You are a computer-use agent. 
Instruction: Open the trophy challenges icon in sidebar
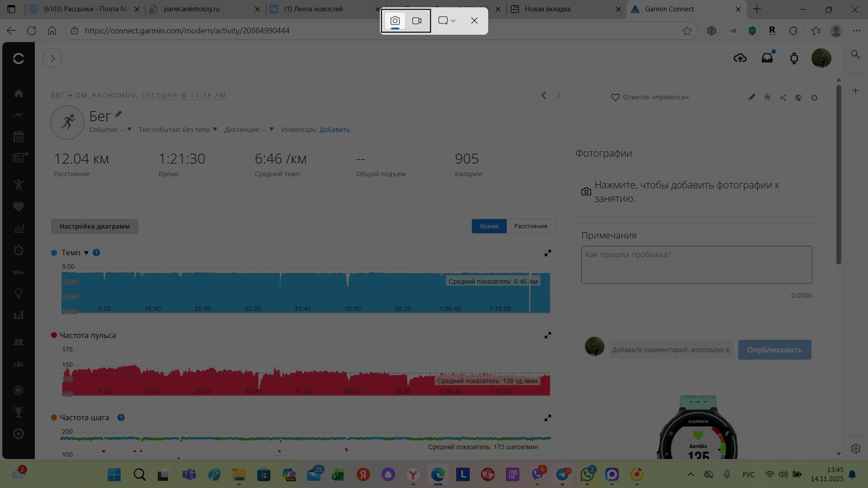[19, 412]
